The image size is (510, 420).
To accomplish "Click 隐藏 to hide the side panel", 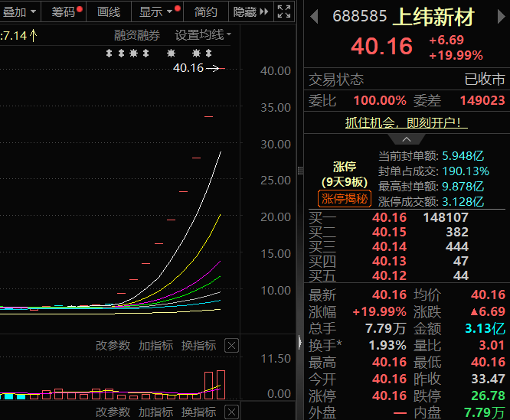I will click(x=250, y=12).
